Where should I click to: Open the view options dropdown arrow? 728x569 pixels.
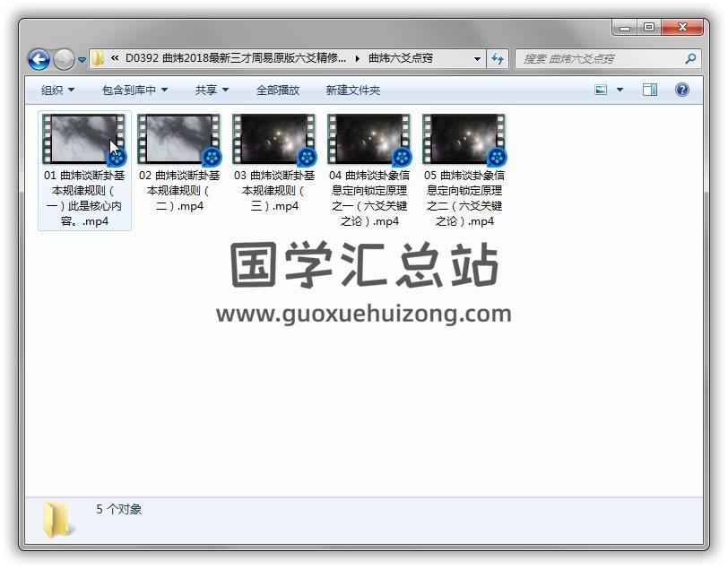[620, 90]
